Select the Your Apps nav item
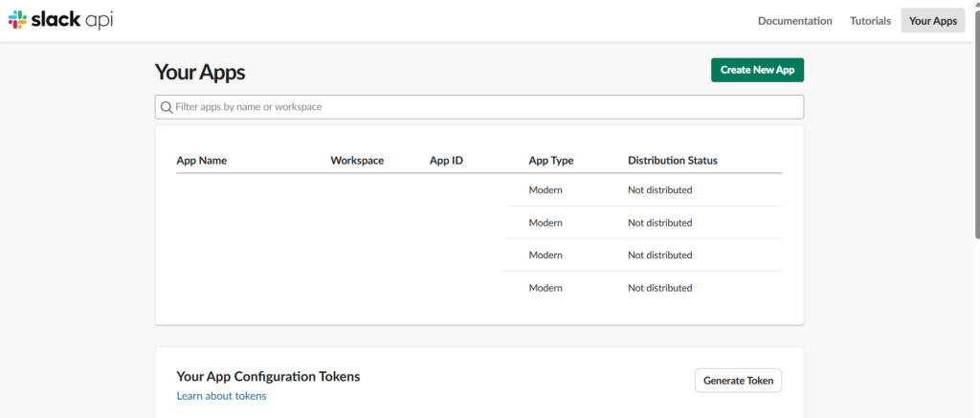 point(932,21)
